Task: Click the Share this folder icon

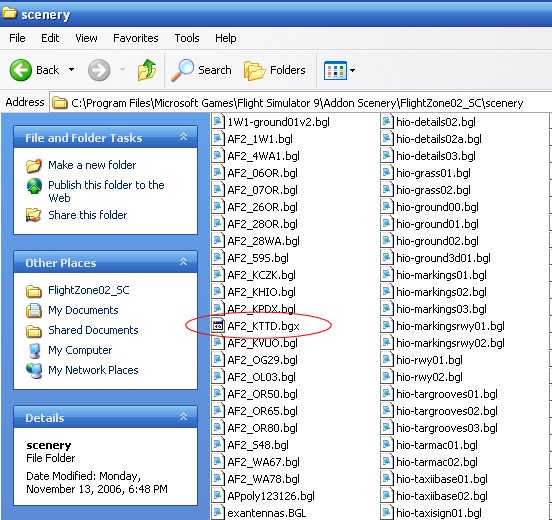Action: [34, 215]
